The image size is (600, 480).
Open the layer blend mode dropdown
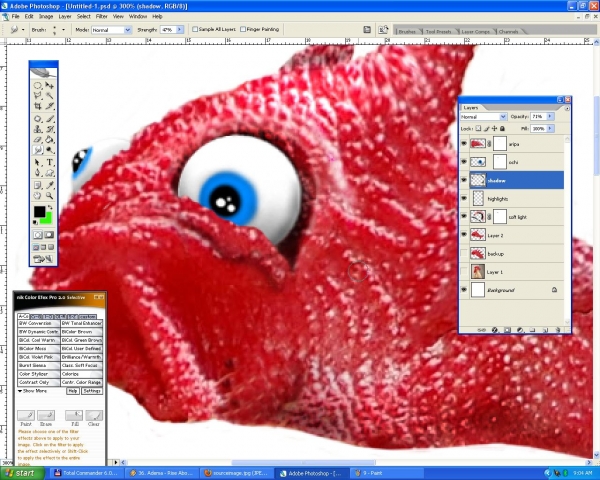(503, 117)
